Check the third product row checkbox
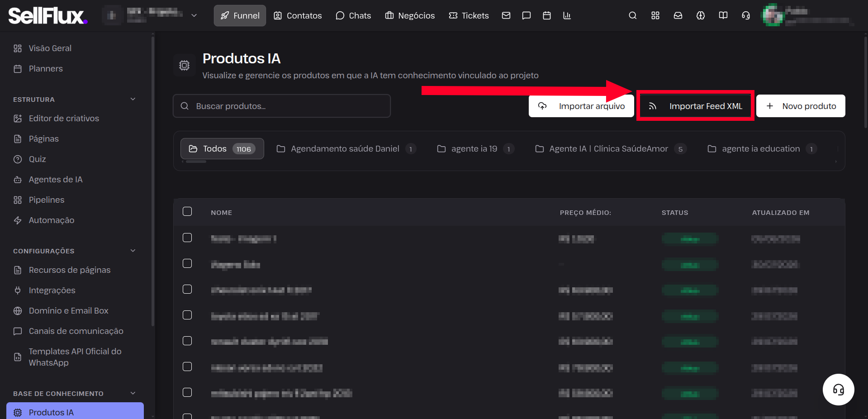The width and height of the screenshot is (868, 419). coord(187,289)
